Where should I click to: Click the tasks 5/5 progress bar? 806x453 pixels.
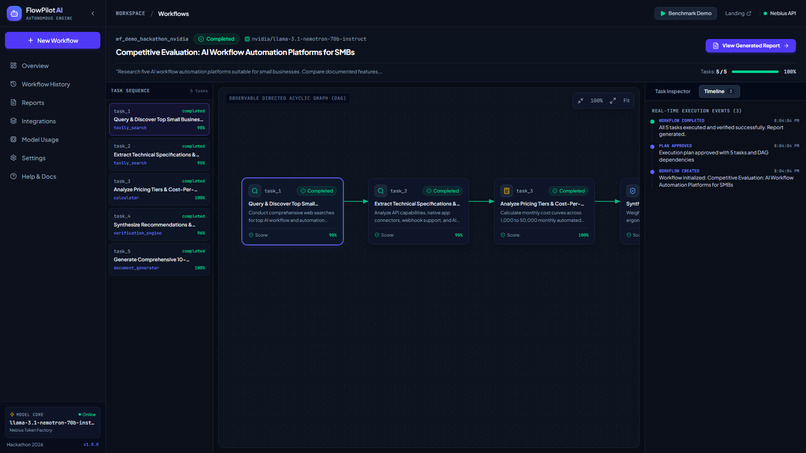click(x=755, y=72)
